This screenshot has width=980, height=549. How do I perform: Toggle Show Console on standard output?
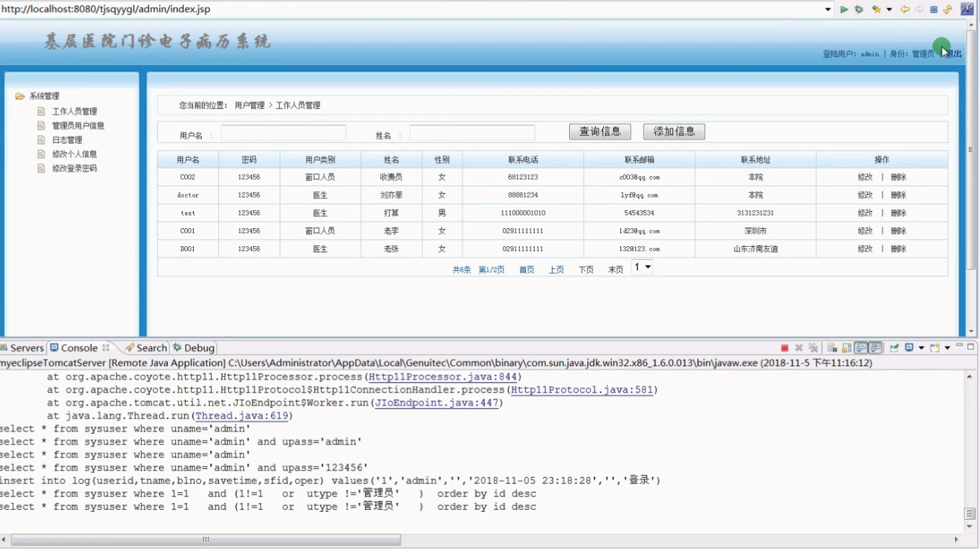click(x=861, y=348)
